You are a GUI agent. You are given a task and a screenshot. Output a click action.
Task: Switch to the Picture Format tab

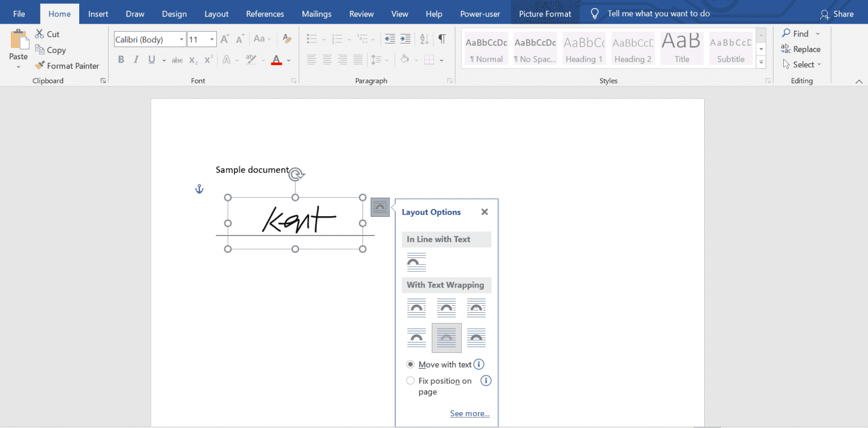[545, 12]
